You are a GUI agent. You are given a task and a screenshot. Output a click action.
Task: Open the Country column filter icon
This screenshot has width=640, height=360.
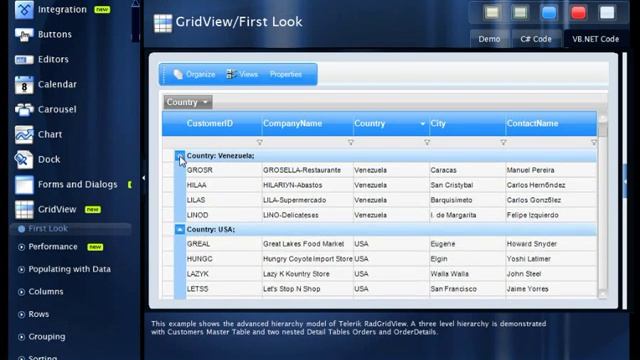click(x=427, y=142)
